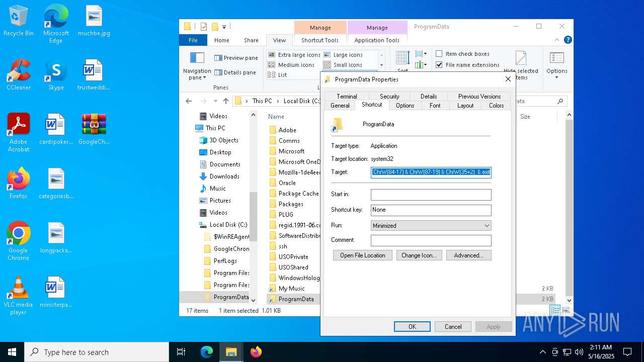Click Windows Start button

[x=12, y=352]
